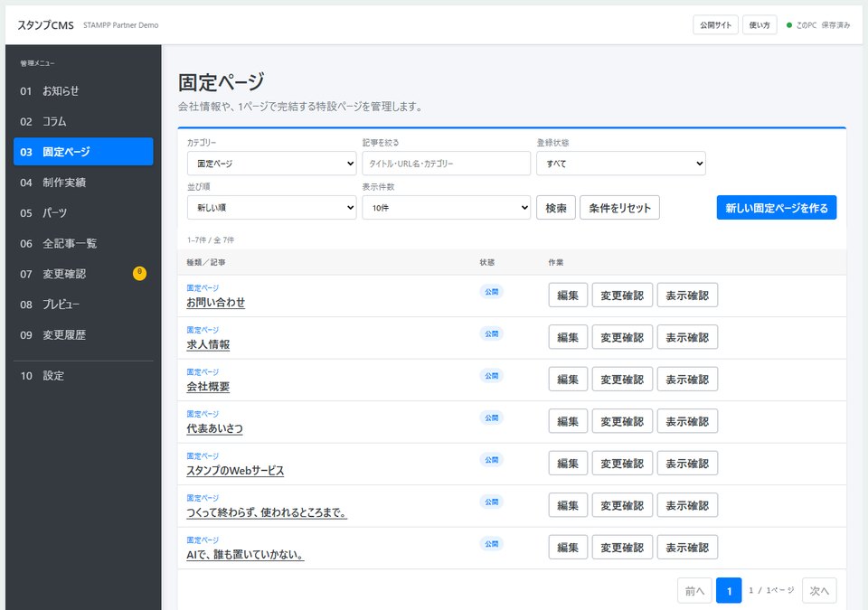Click the yellow badge beside 変更確認 menu
Screen dimensions: 868x610
click(139, 274)
